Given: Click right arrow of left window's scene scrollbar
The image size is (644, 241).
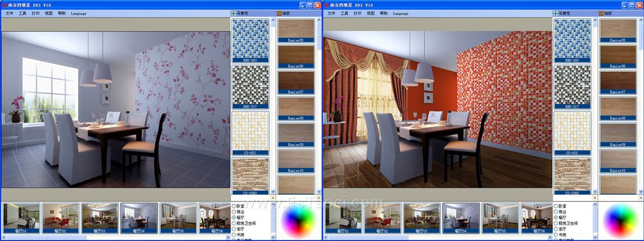Looking at the screenshot, I should click(227, 237).
